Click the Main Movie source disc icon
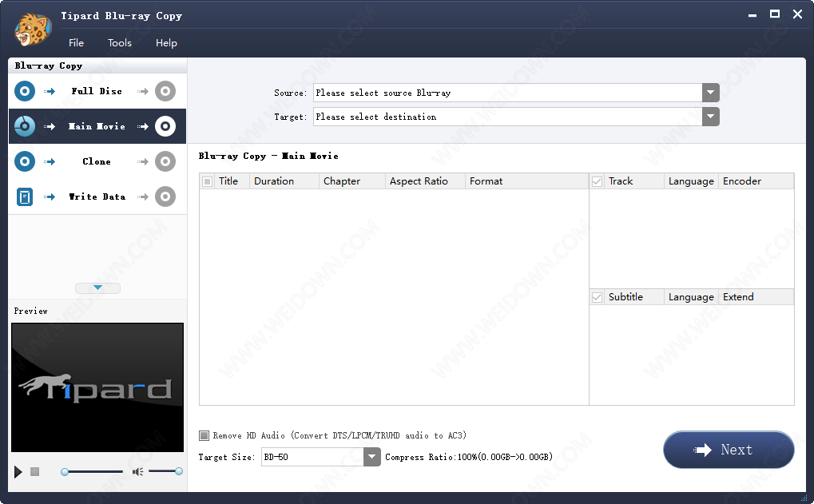814x504 pixels. click(25, 126)
